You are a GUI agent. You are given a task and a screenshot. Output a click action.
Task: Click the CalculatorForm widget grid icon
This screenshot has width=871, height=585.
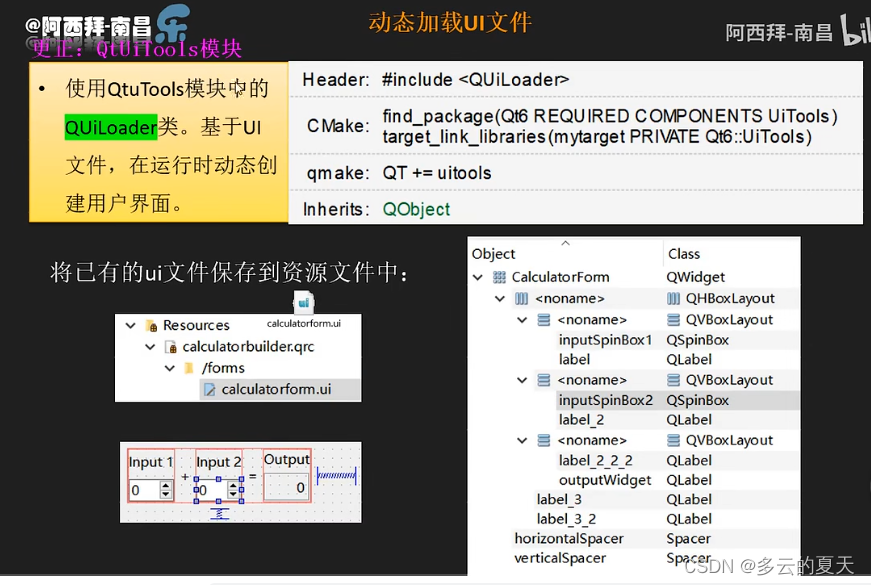coord(499,277)
